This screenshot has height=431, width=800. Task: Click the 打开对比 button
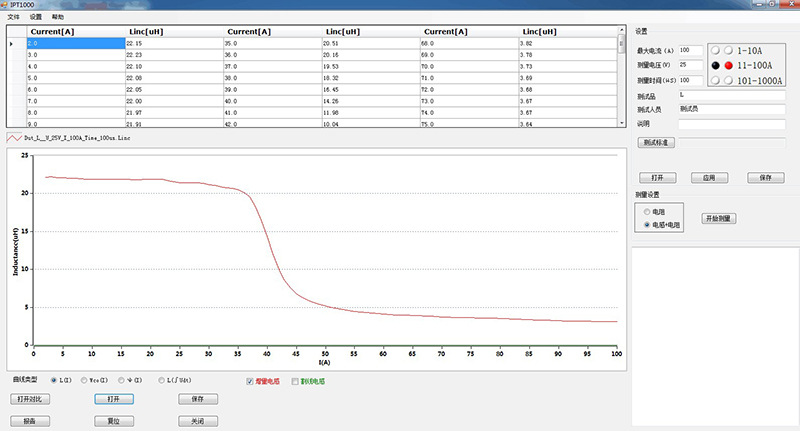pyautogui.click(x=30, y=399)
